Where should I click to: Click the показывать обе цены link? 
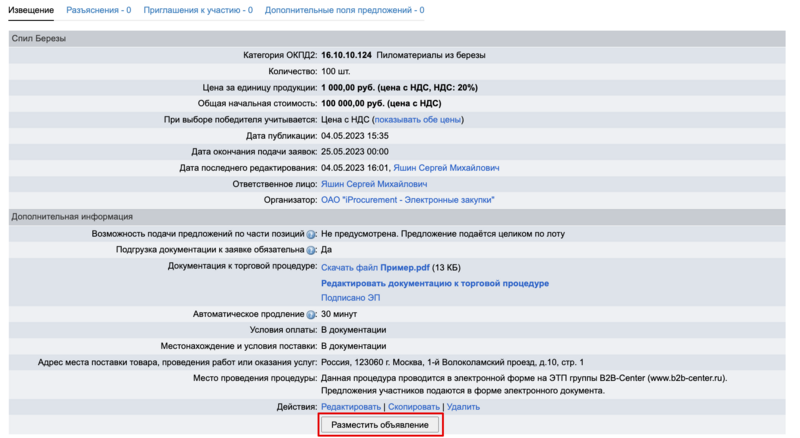(417, 119)
